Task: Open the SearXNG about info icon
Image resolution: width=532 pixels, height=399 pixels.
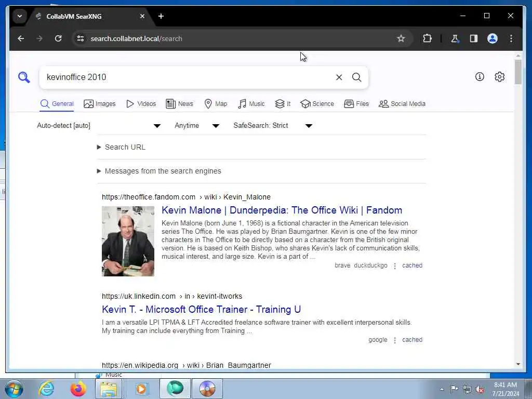Action: point(480,77)
